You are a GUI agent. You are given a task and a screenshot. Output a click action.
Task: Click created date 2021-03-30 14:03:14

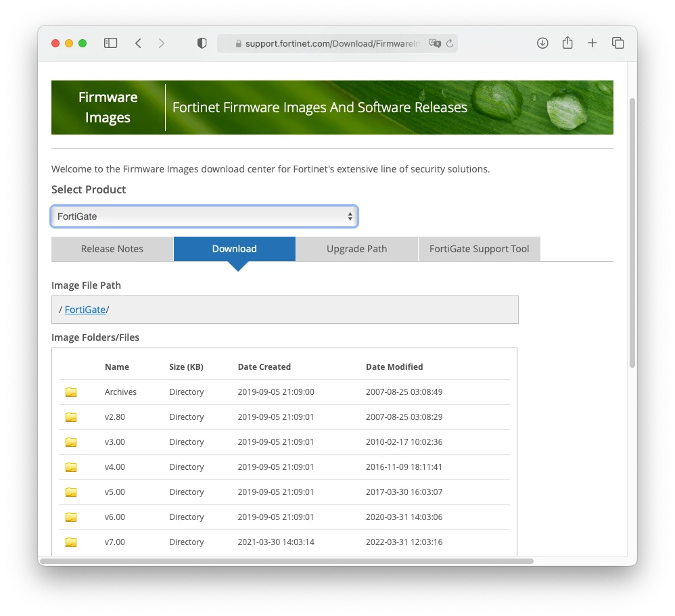(x=276, y=542)
